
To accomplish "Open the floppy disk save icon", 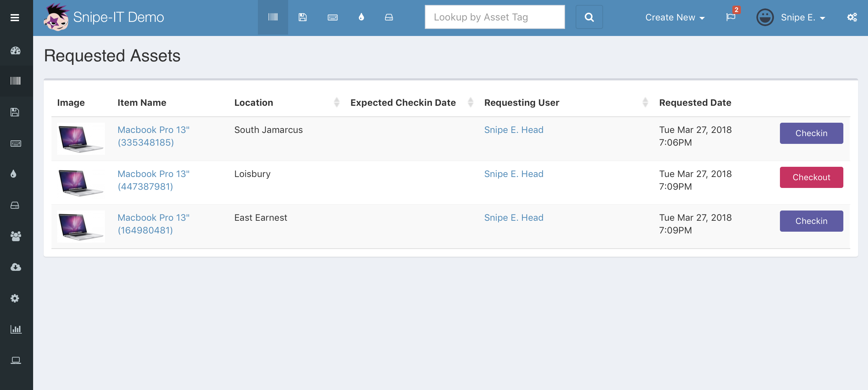I will tap(303, 17).
